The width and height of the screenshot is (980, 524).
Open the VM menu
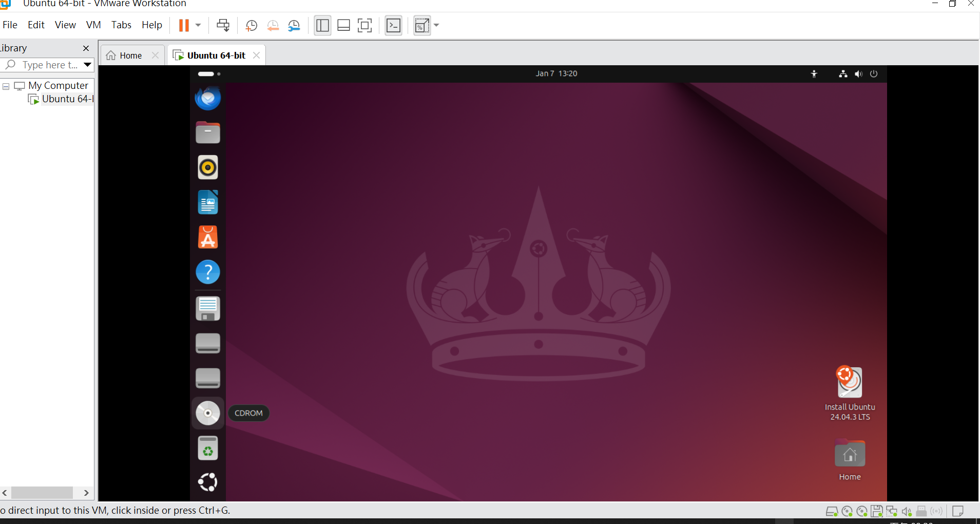tap(93, 24)
